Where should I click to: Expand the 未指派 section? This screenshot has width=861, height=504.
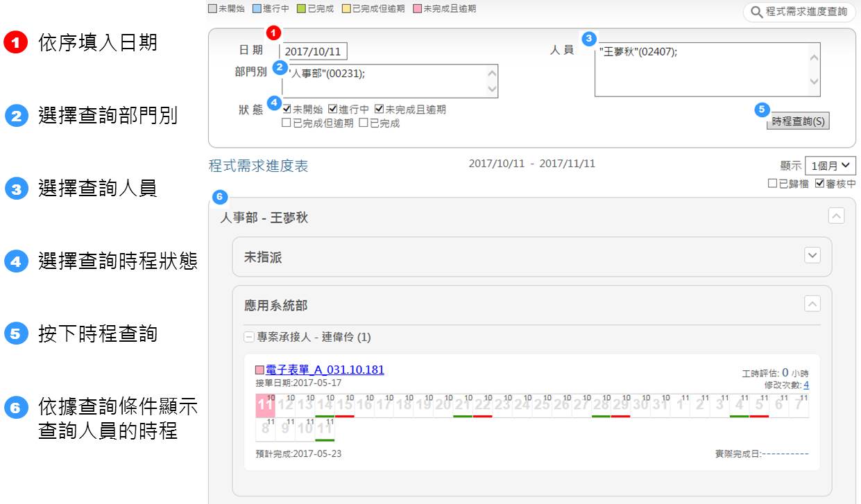(812, 256)
